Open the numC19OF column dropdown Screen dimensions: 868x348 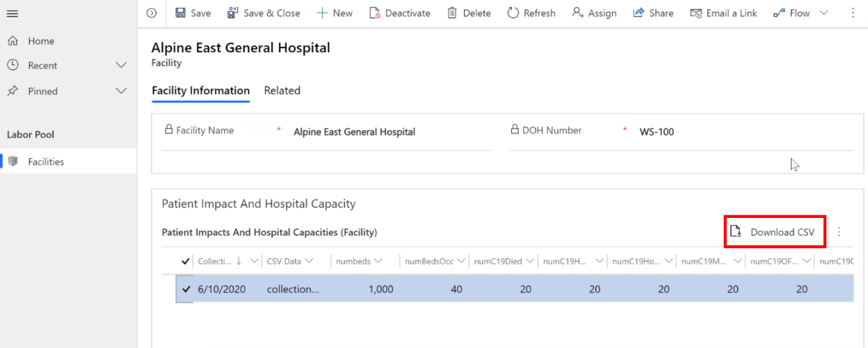(807, 261)
